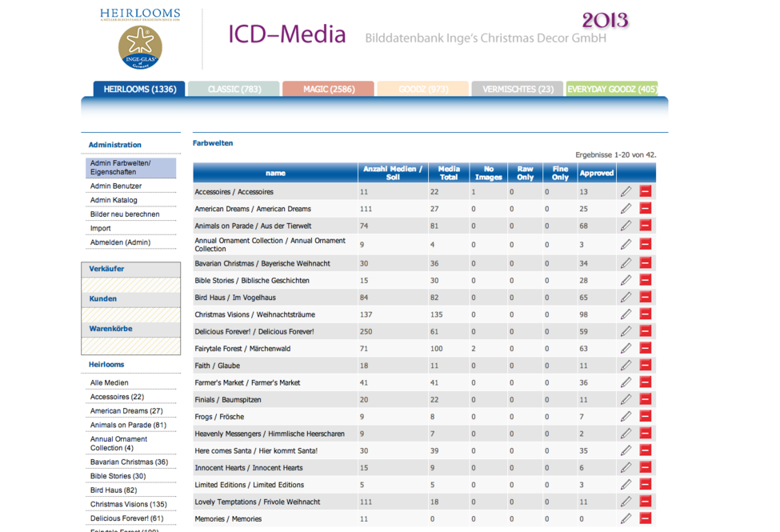
Task: Open Christmas Visions (135) sidebar category
Action: (128, 504)
